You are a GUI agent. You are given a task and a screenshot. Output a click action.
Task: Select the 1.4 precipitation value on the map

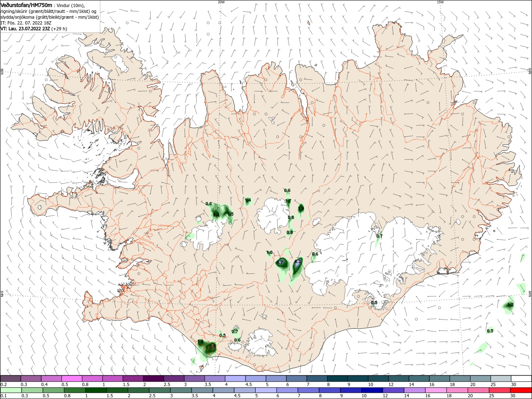tap(248, 200)
